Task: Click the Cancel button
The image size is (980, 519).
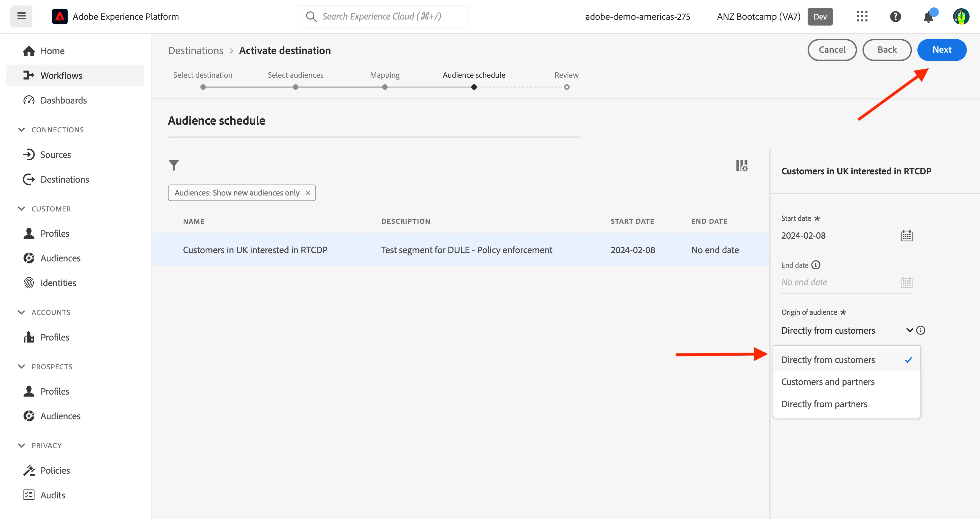Action: tap(832, 50)
